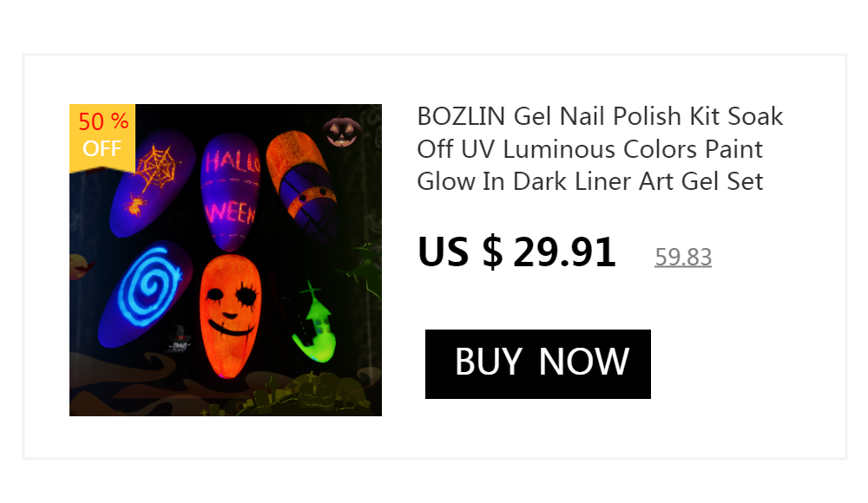Click the orange spider below the web
The width and height of the screenshot is (868, 503).
pos(137,205)
